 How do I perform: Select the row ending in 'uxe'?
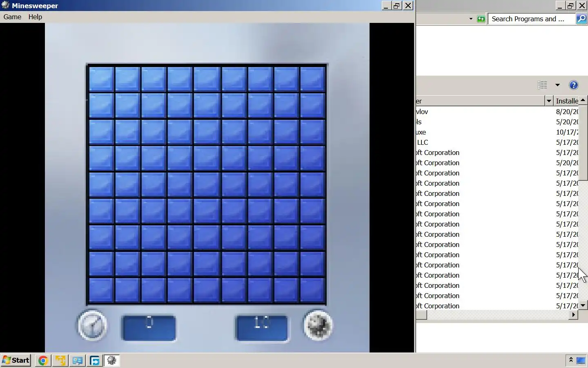[497, 132]
